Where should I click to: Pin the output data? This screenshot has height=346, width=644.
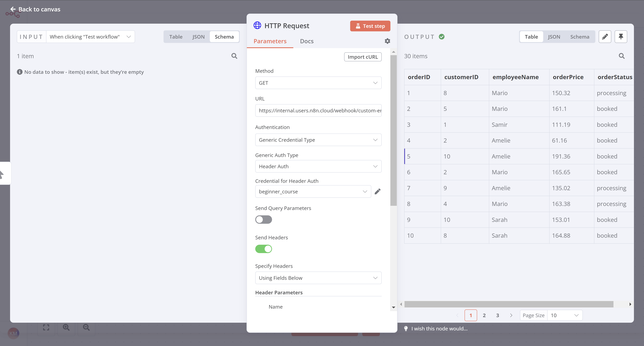click(621, 37)
